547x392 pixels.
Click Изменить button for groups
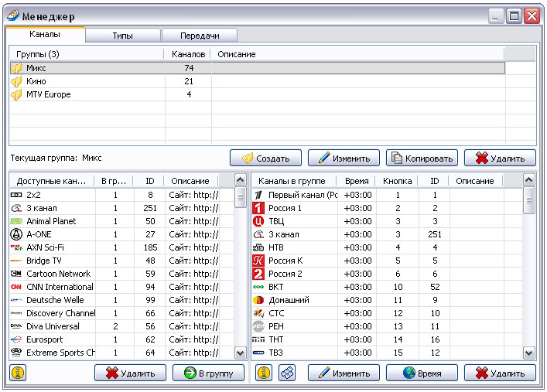point(344,158)
